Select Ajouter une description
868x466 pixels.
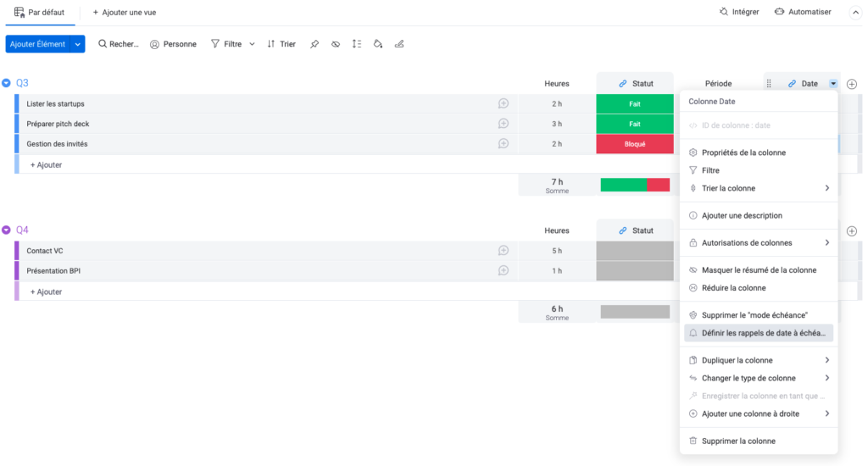(x=759, y=215)
